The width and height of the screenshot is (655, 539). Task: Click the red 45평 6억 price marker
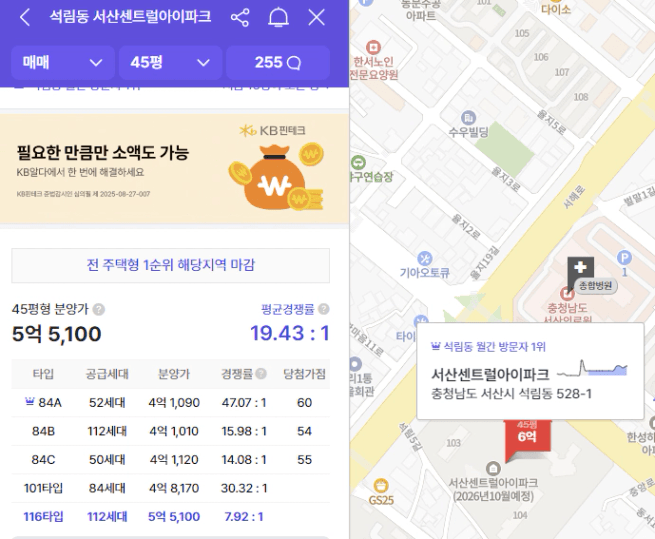pos(527,440)
